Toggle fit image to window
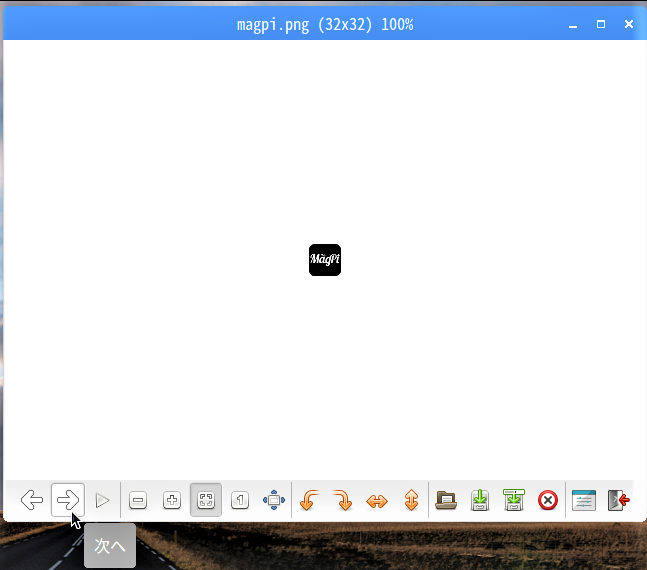 (x=206, y=500)
